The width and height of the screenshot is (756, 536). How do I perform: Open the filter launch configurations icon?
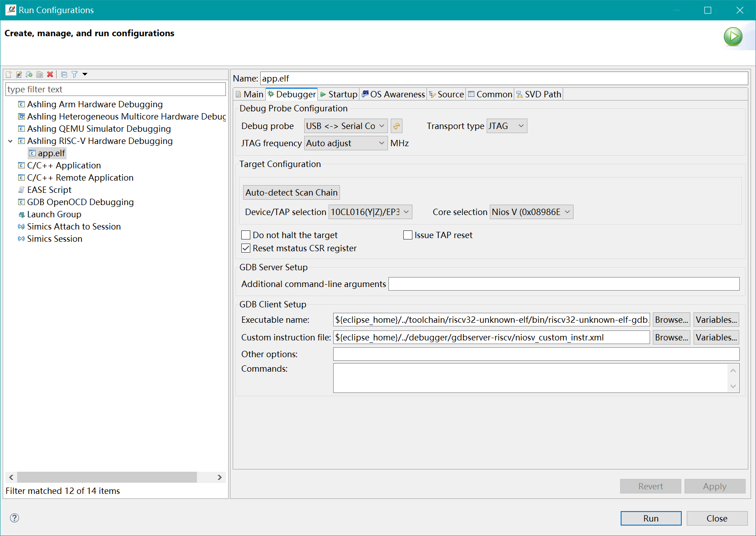[x=74, y=74]
